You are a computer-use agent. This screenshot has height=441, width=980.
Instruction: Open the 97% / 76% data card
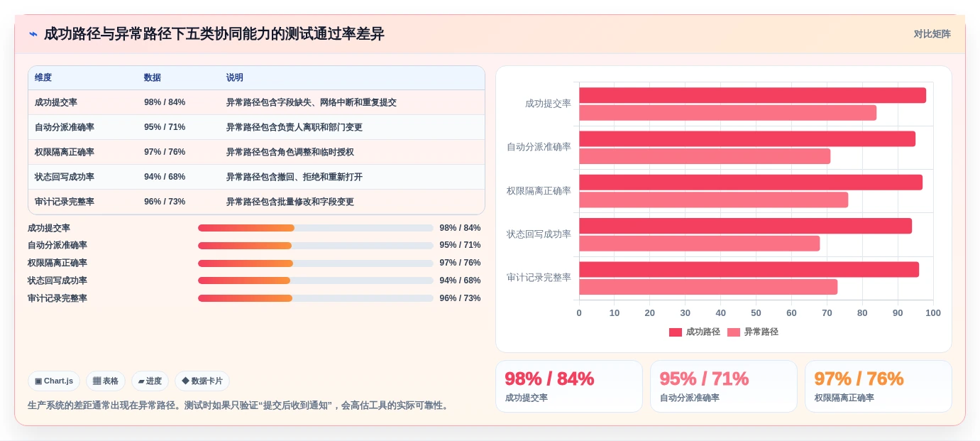coord(879,386)
